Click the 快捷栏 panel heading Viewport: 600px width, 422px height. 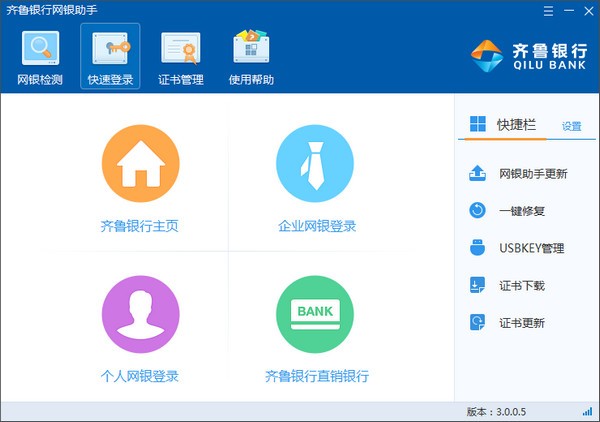[x=516, y=124]
